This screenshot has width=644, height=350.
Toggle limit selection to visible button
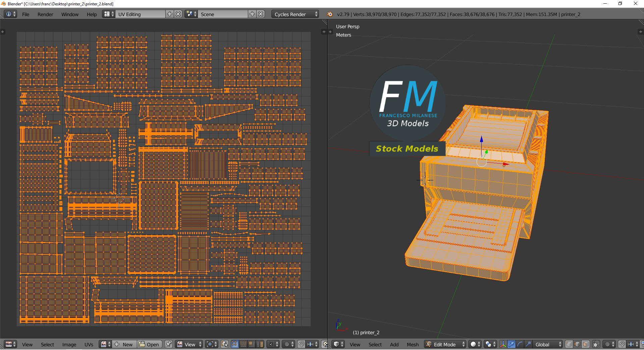click(x=596, y=344)
